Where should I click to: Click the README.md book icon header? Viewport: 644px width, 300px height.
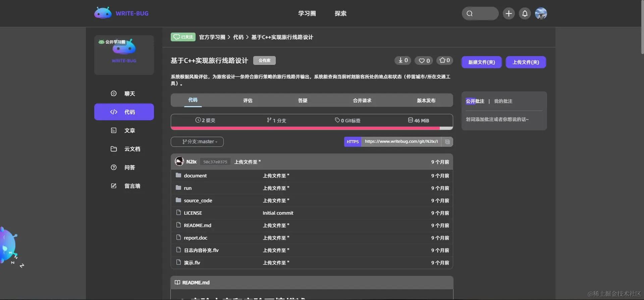click(x=177, y=283)
